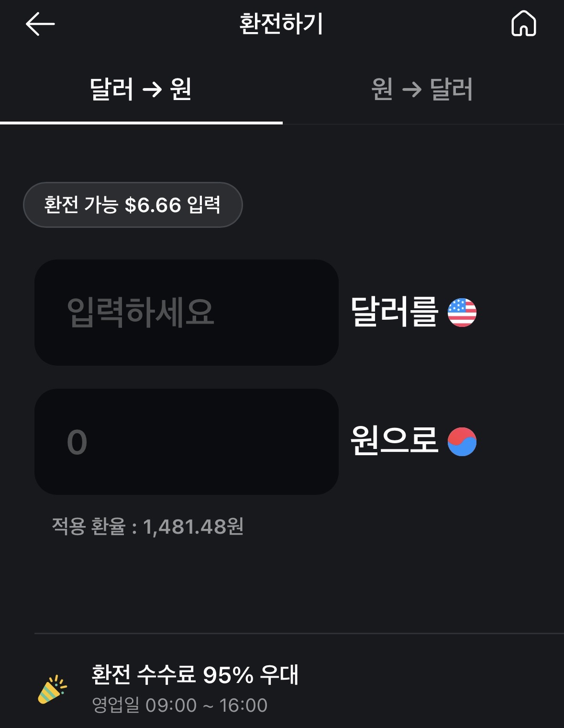Tap the back arrow icon
The height and width of the screenshot is (728, 564).
[40, 24]
